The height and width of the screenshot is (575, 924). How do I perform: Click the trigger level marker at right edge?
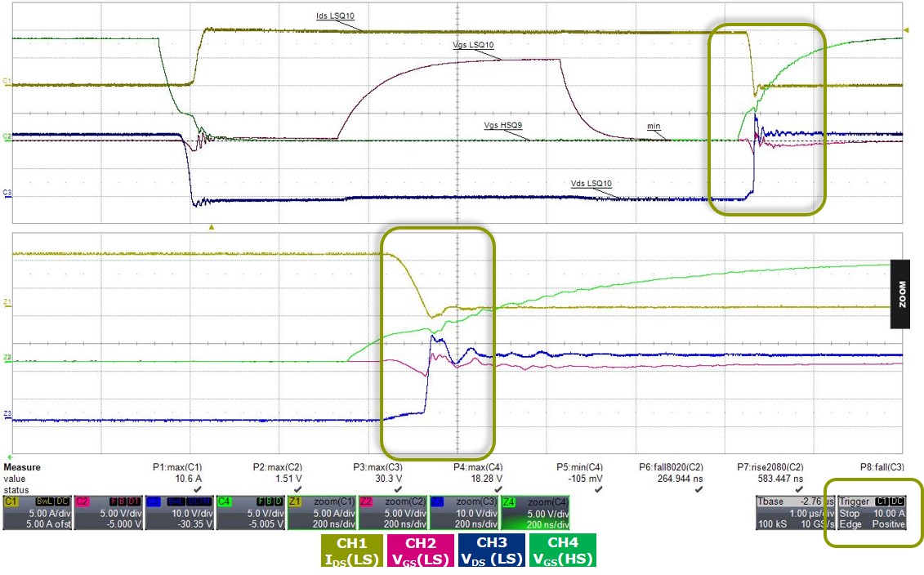pyautogui.click(x=905, y=31)
